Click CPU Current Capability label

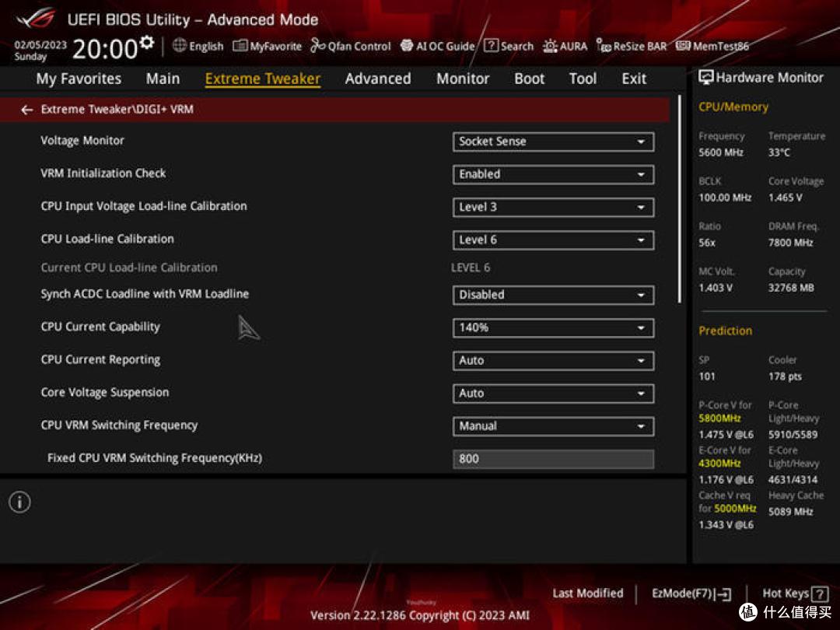100,327
